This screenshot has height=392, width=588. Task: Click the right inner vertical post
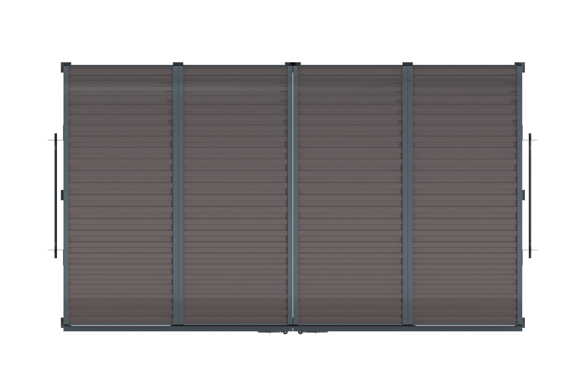pos(408,196)
